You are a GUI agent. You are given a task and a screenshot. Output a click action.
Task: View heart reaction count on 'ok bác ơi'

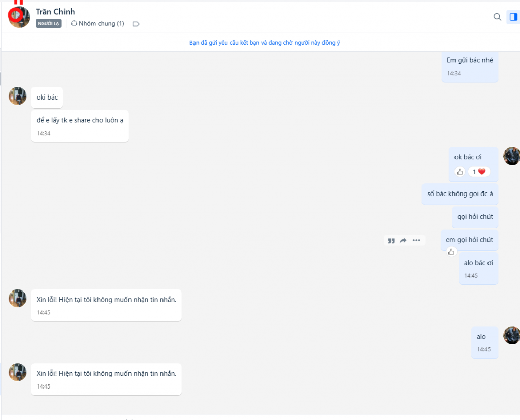[479, 172]
